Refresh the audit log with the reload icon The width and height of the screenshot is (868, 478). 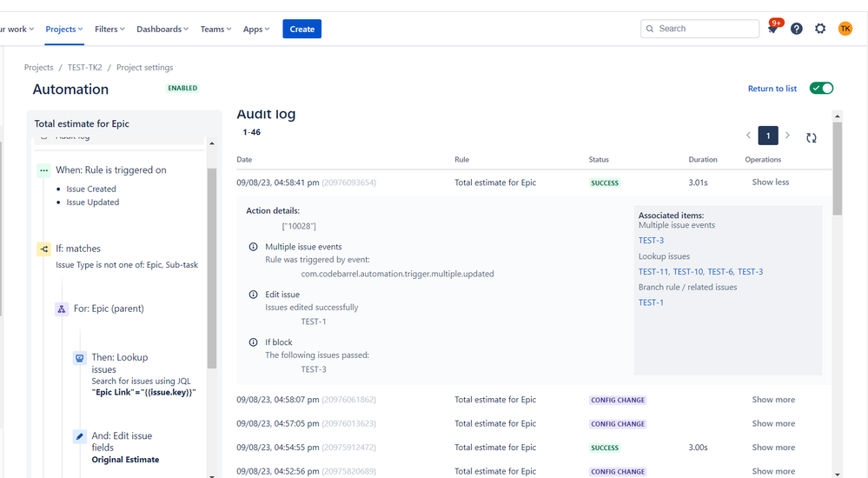[812, 138]
